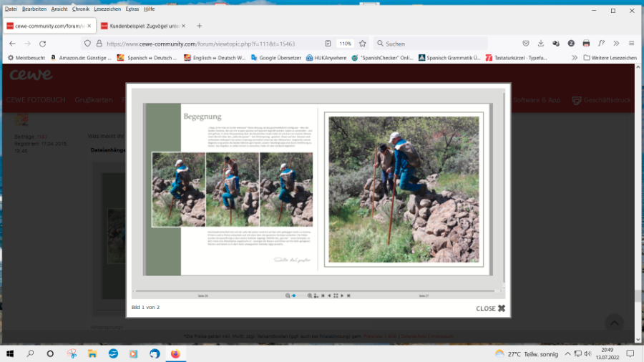Go to next page in photobook viewer
This screenshot has width=644, height=362.
coord(342,295)
